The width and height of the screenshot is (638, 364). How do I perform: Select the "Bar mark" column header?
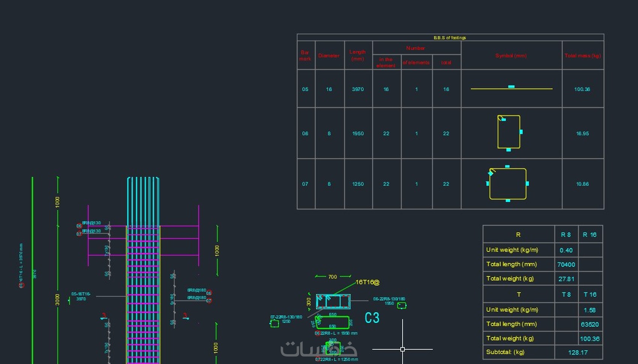305,56
